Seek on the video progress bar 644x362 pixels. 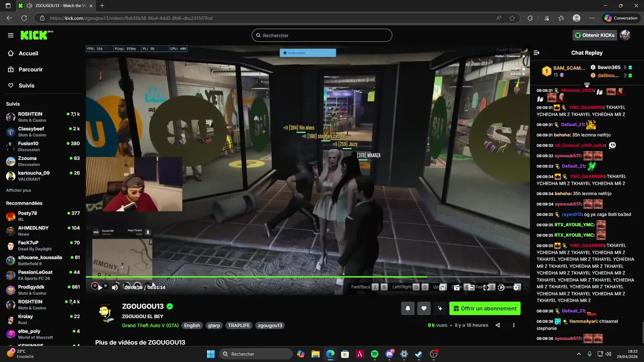(307, 277)
